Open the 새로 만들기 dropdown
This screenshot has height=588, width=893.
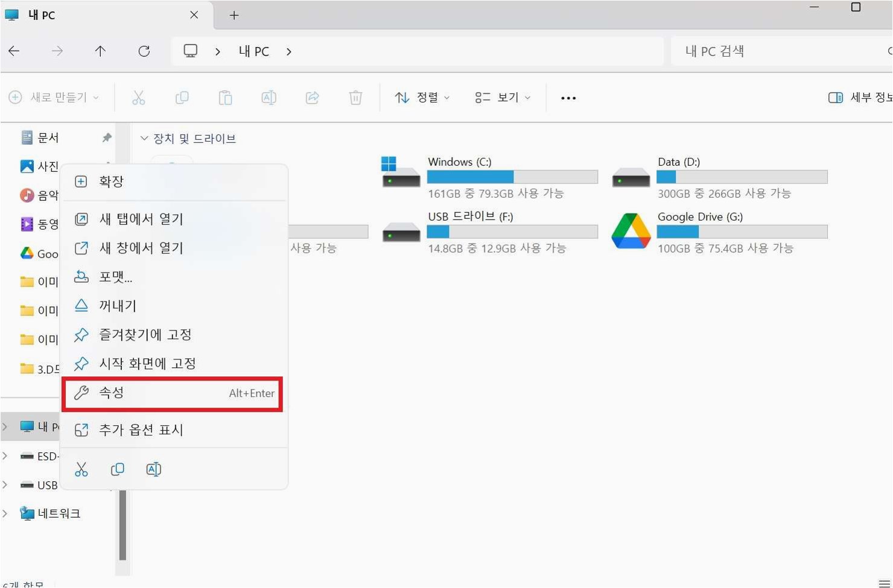pos(54,98)
